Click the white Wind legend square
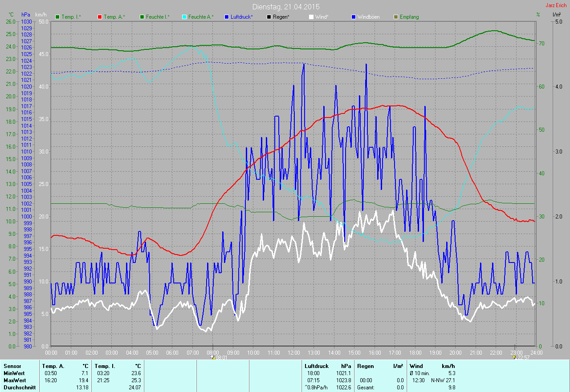Viewport: 570px width, 392px height. click(311, 17)
